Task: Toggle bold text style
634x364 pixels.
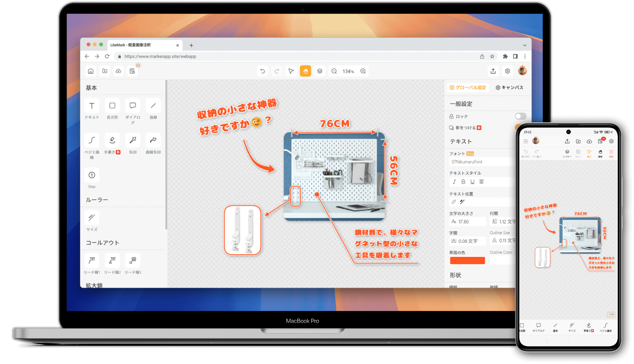Action: tap(463, 182)
